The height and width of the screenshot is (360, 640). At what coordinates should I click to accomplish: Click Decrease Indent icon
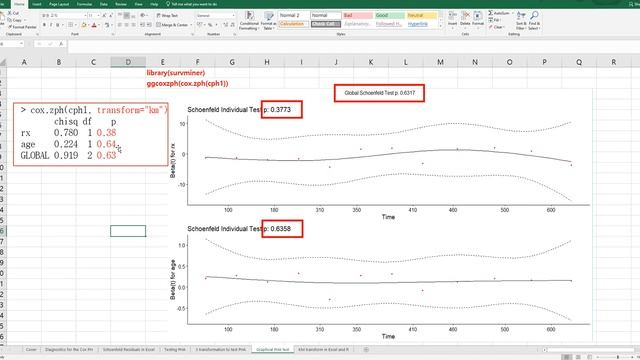coord(142,25)
